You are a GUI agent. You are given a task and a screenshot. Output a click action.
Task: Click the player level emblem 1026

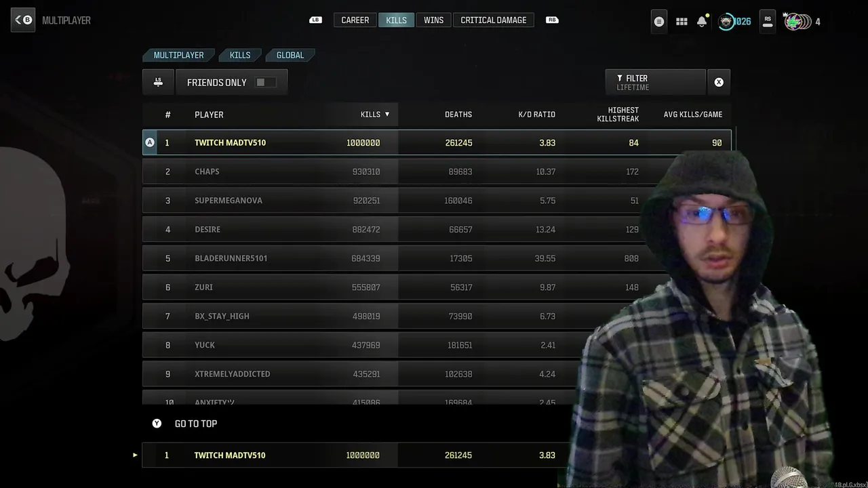click(734, 22)
